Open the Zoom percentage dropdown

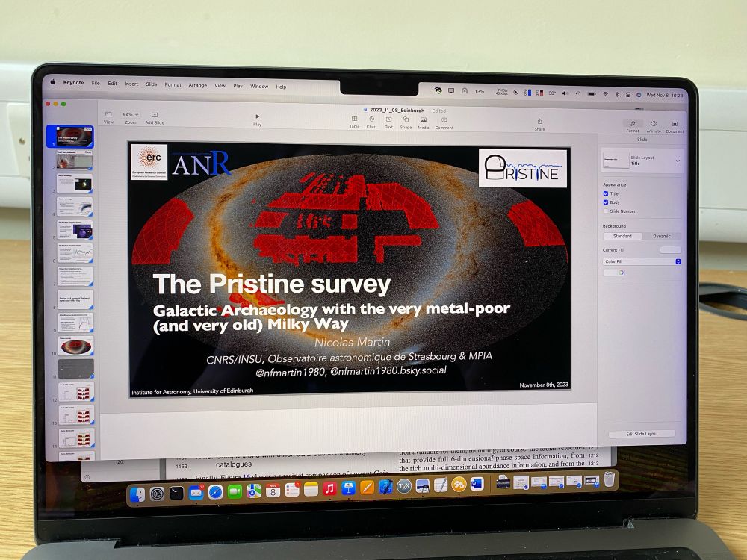pos(131,115)
